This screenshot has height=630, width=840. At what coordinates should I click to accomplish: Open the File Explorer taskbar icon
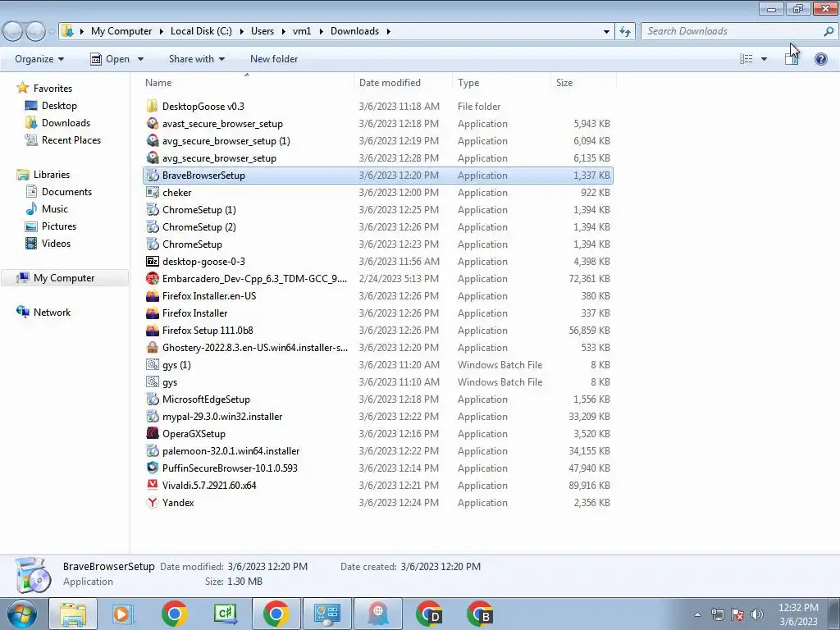tap(73, 614)
